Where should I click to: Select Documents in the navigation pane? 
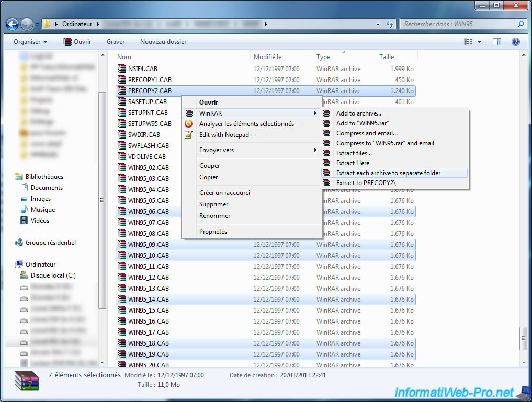(x=47, y=188)
